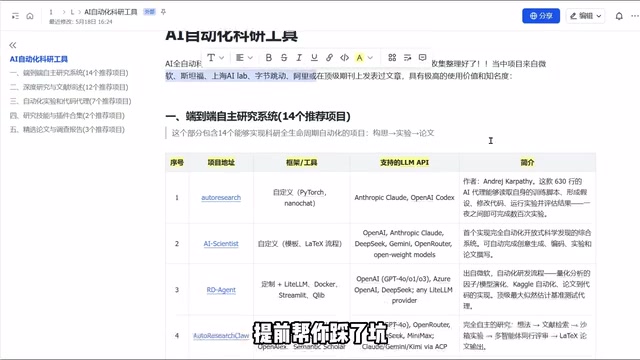This screenshot has width=640, height=360.
Task: Click the 支持的LLM API column header
Action: tap(404, 162)
